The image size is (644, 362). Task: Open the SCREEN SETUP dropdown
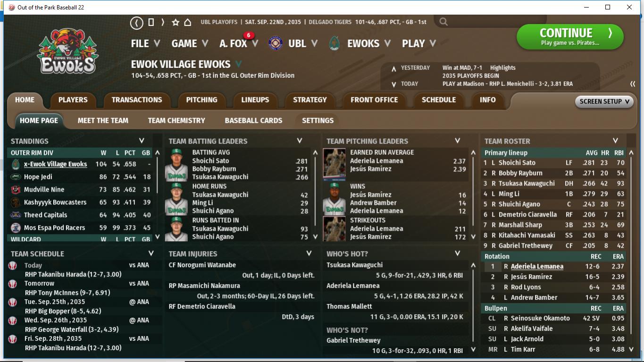(x=604, y=101)
